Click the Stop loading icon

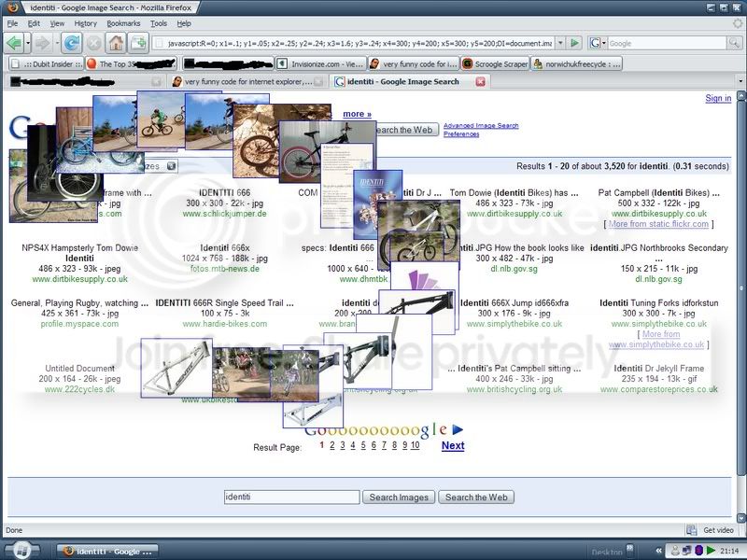94,43
